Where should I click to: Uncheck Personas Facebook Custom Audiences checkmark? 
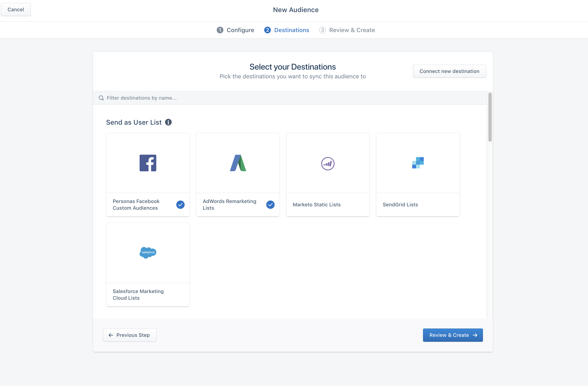(180, 204)
